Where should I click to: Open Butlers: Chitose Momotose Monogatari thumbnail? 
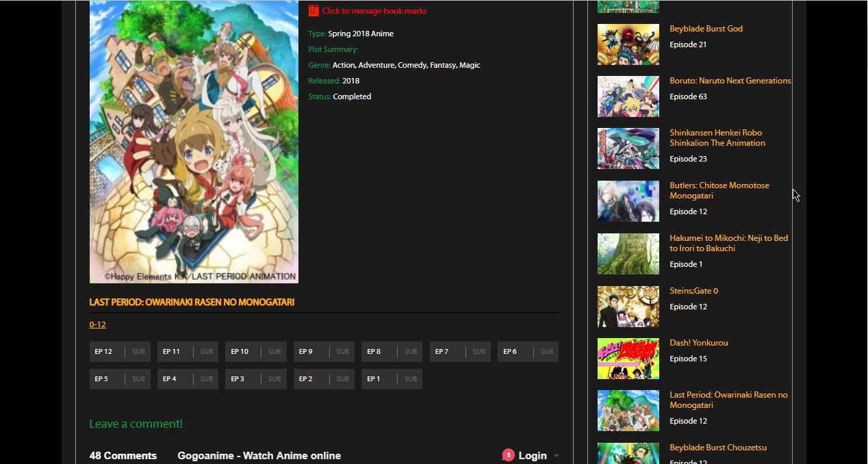pos(628,201)
